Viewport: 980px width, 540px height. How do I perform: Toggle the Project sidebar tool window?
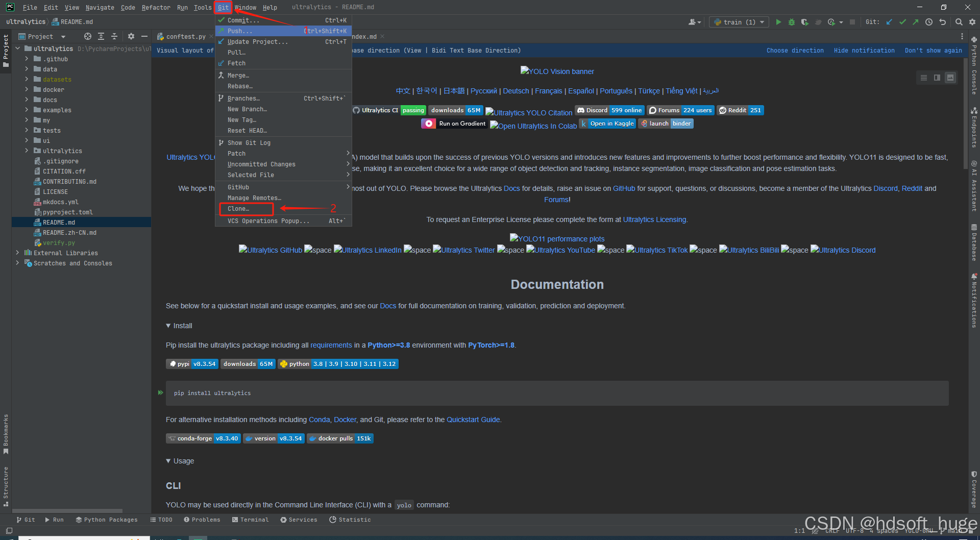(6, 51)
